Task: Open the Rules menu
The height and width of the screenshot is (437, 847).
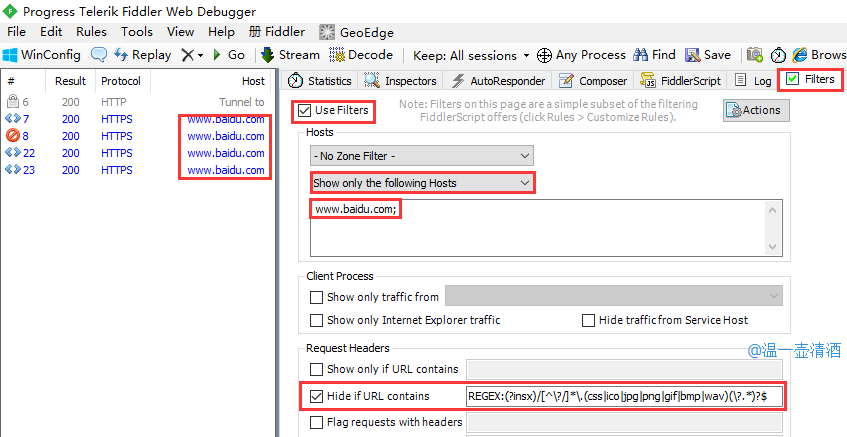Action: click(91, 31)
